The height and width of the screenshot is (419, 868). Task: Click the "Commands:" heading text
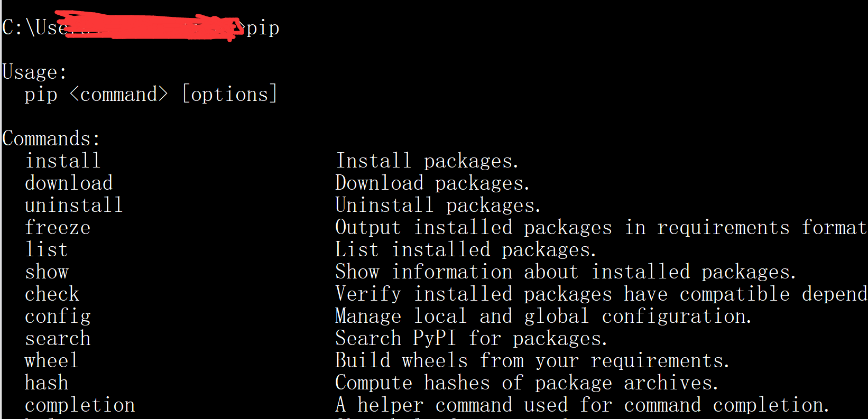click(51, 138)
